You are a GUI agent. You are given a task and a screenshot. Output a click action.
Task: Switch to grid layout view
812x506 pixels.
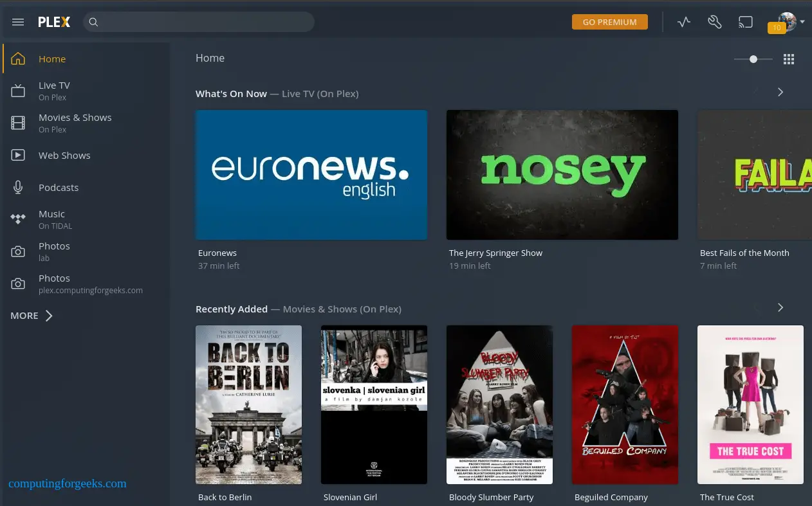(789, 59)
